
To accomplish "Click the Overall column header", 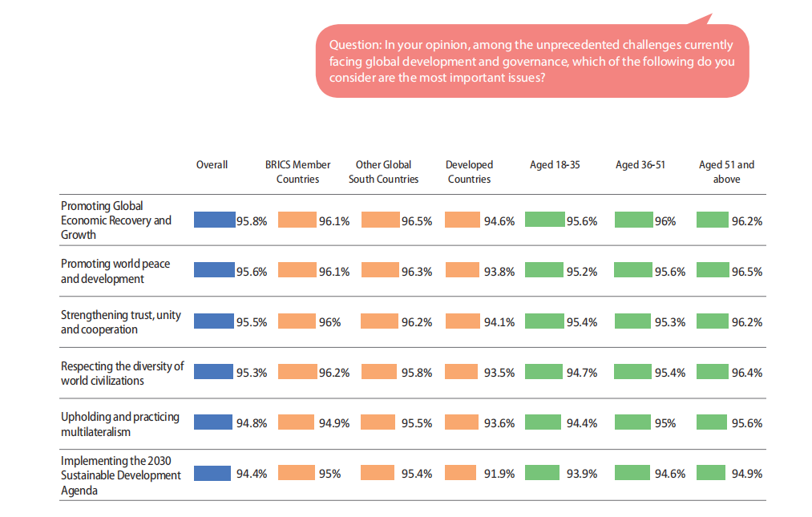I will pos(212,165).
